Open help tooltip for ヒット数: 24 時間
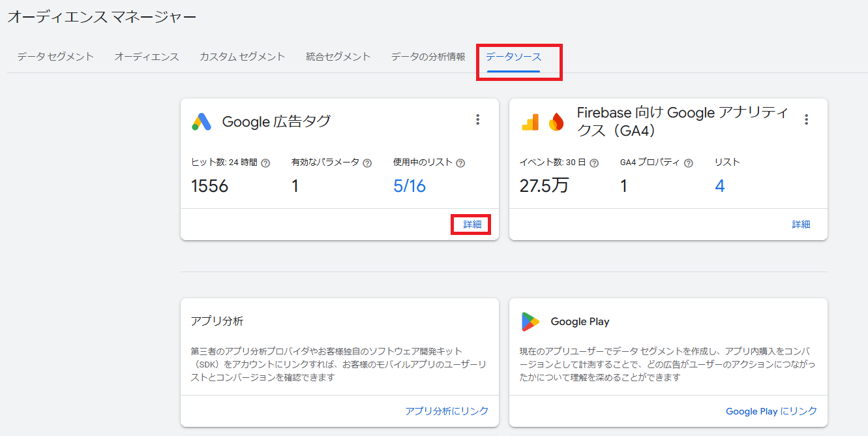 tap(265, 163)
